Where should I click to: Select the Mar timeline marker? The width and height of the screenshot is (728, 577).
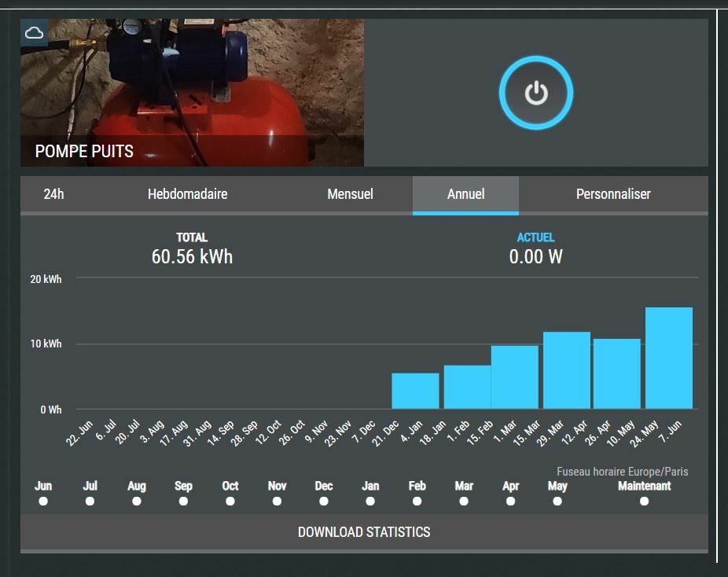click(x=464, y=502)
